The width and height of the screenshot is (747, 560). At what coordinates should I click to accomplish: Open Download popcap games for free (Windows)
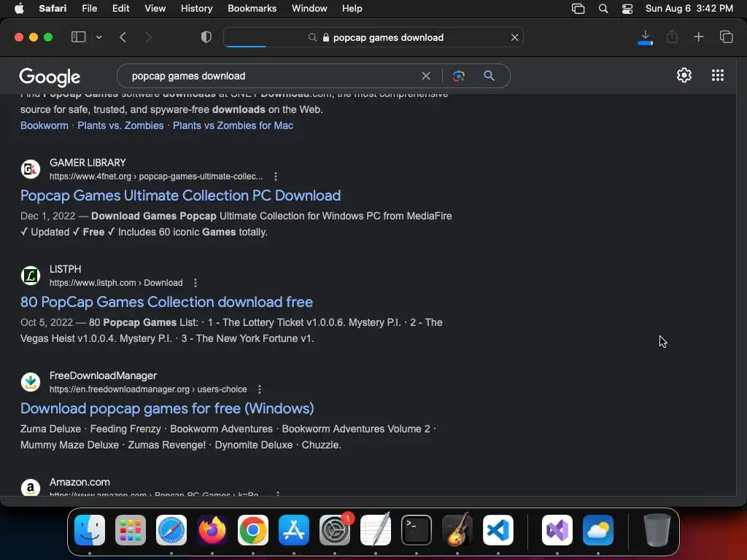pos(167,408)
